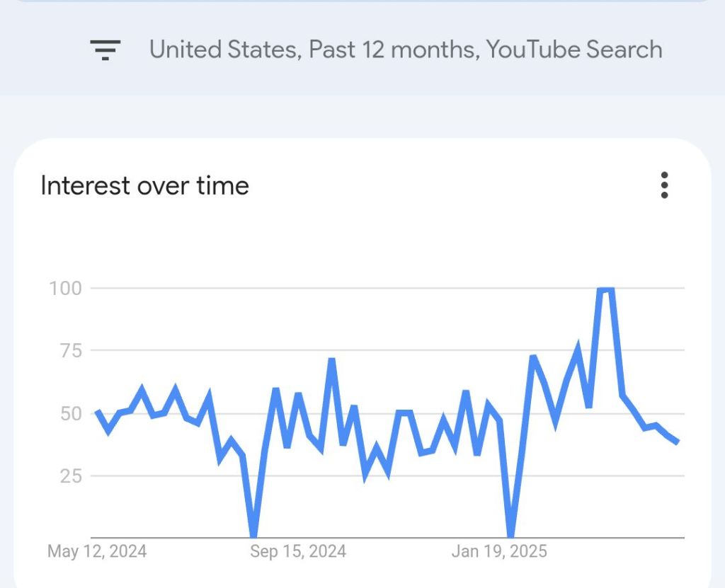The height and width of the screenshot is (588, 725).
Task: Select the 100 peak on the trend line
Action: (606, 289)
